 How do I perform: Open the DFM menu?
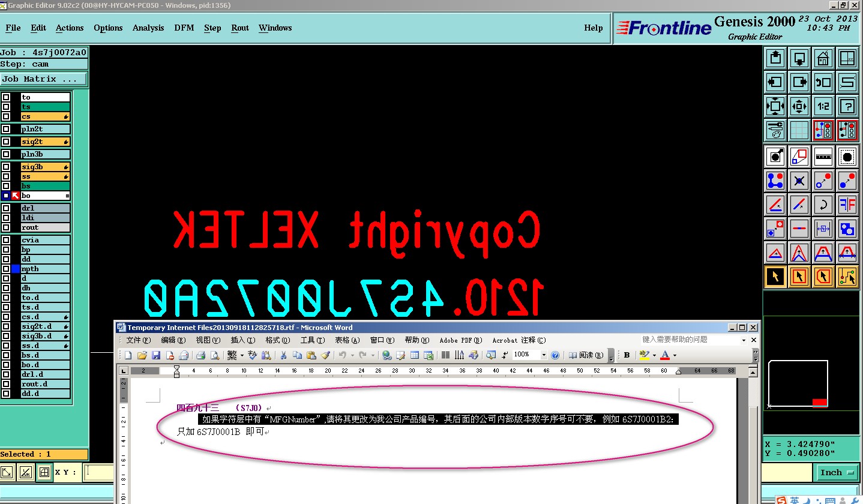coord(184,28)
